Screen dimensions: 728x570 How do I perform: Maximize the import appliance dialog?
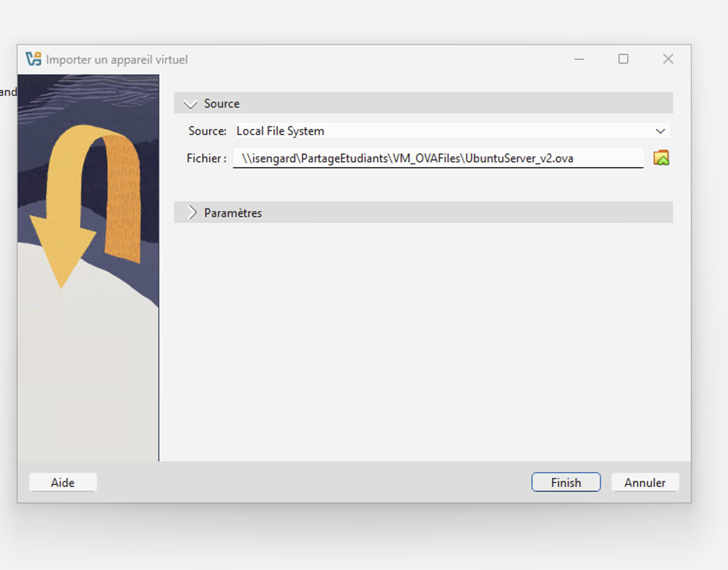point(623,59)
